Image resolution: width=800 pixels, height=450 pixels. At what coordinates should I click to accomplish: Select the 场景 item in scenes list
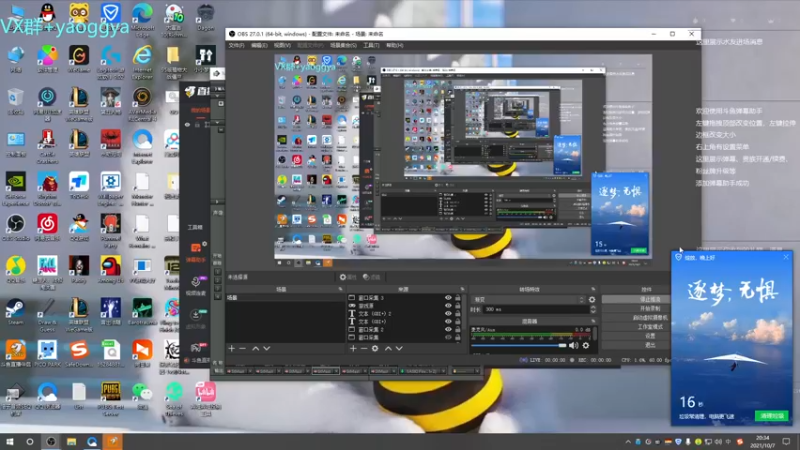tap(285, 297)
